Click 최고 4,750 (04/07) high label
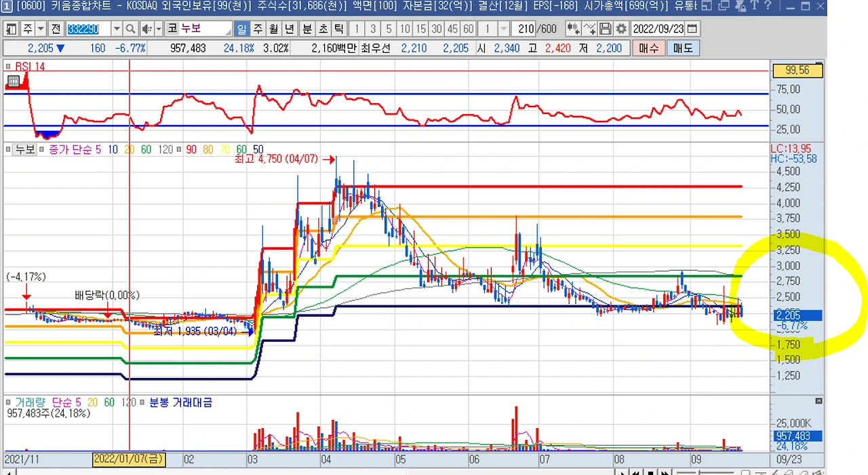868x475 pixels. click(275, 159)
